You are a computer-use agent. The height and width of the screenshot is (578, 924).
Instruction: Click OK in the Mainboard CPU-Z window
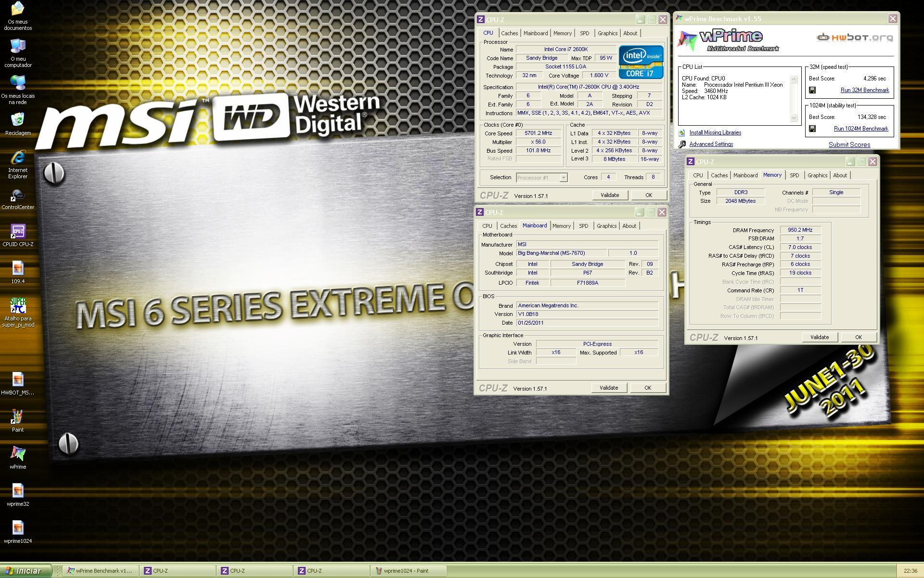[648, 388]
